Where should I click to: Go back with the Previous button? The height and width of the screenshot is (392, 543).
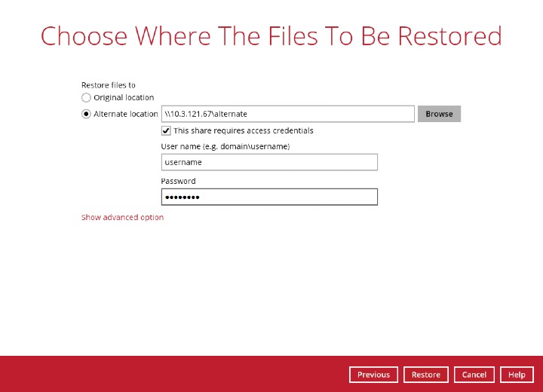(373, 375)
